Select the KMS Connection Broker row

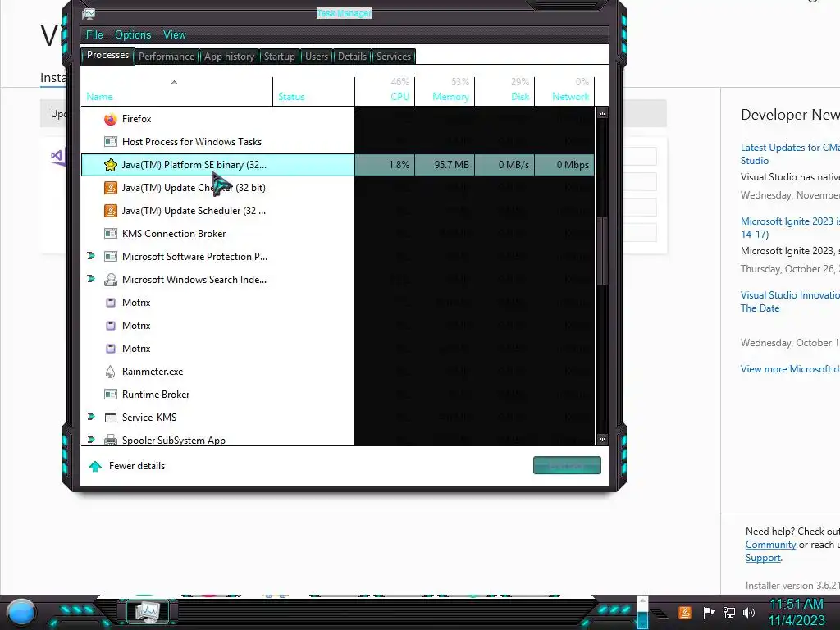click(338, 234)
